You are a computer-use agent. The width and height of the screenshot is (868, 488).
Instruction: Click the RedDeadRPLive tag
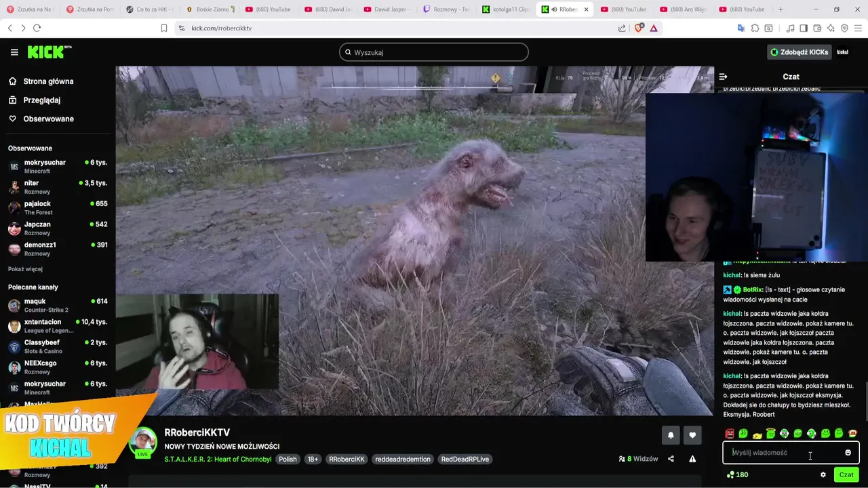point(465,459)
